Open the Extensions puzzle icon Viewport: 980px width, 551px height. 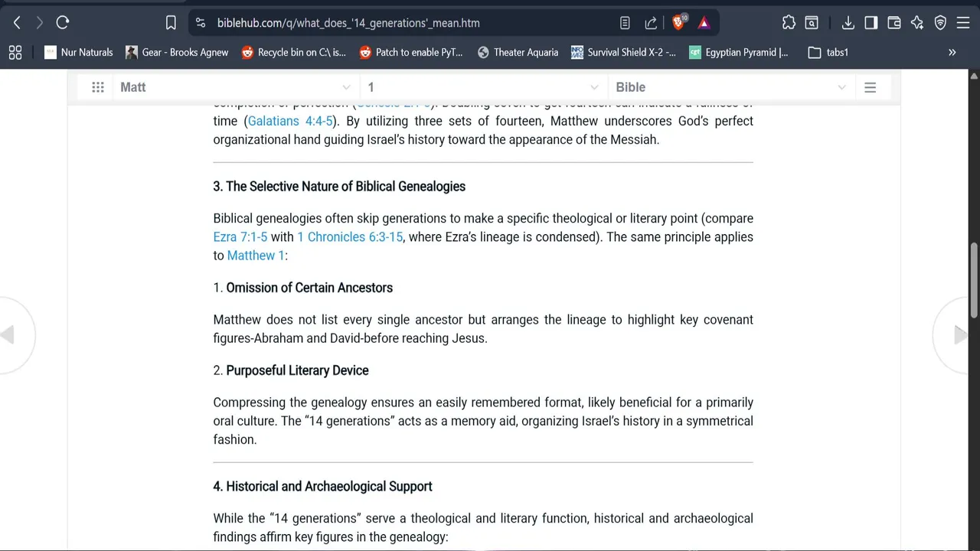coord(789,23)
